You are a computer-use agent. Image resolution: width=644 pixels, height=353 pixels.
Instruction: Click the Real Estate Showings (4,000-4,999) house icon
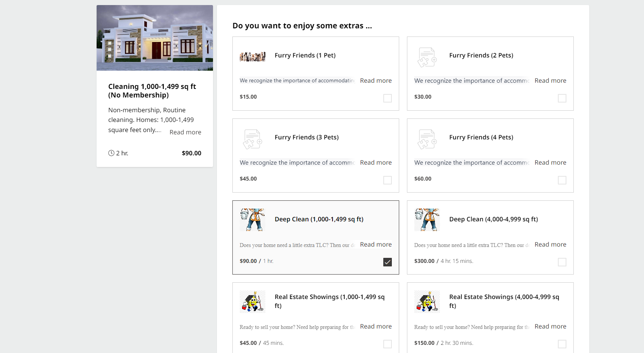(x=427, y=301)
